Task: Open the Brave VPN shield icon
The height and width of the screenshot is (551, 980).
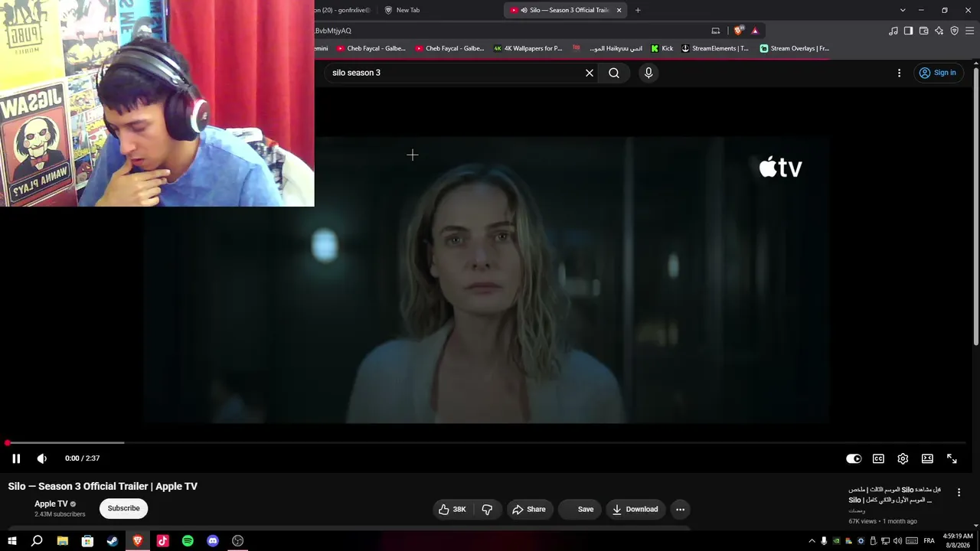Action: pyautogui.click(x=955, y=31)
